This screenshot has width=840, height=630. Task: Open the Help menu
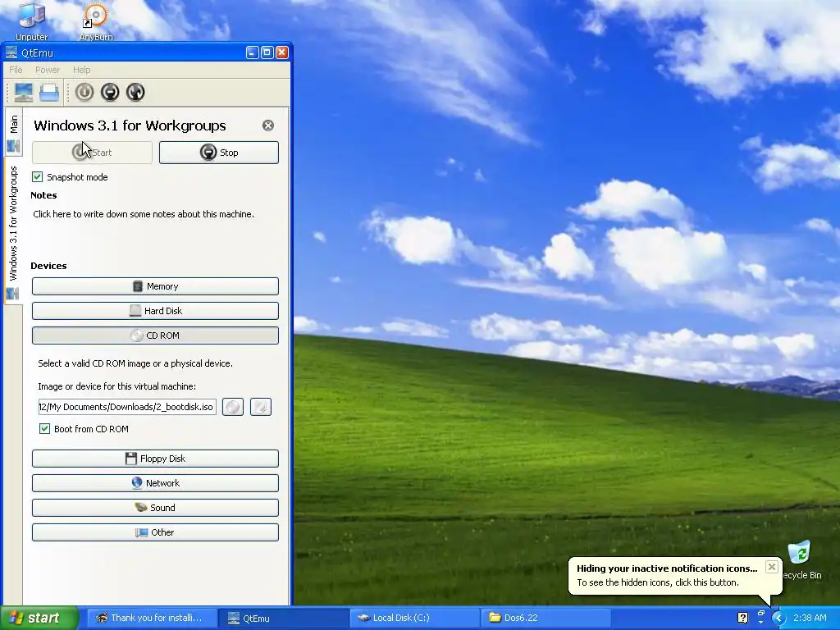(x=81, y=70)
